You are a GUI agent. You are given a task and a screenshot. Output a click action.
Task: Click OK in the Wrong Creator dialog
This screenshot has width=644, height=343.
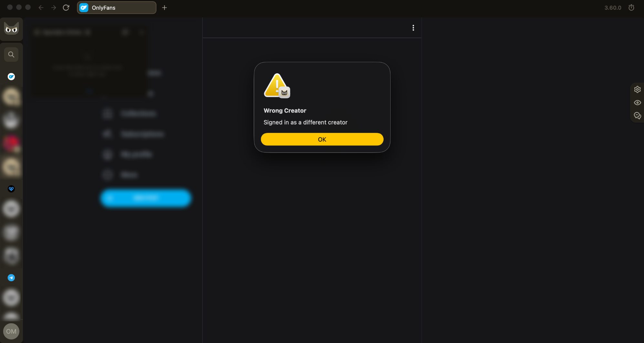(x=322, y=139)
